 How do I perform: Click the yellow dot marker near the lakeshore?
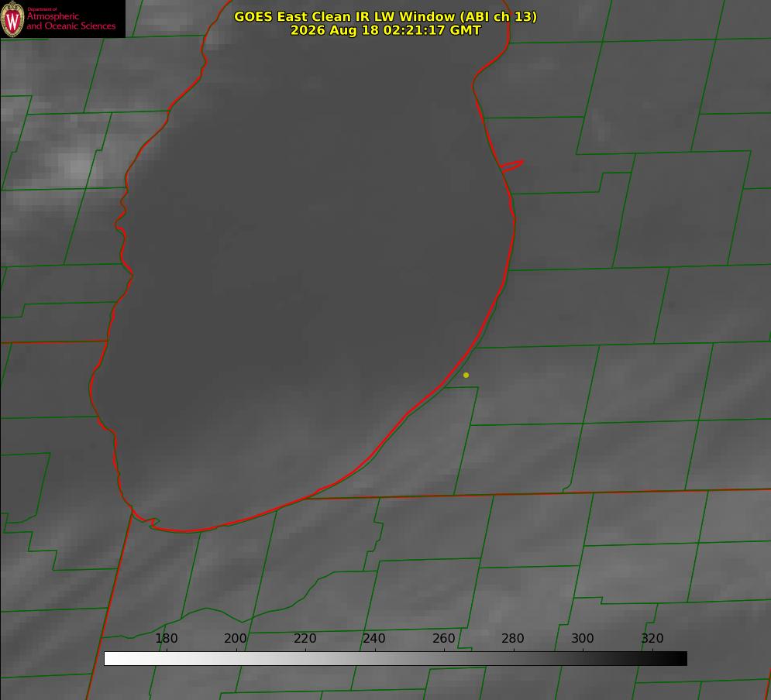point(466,375)
